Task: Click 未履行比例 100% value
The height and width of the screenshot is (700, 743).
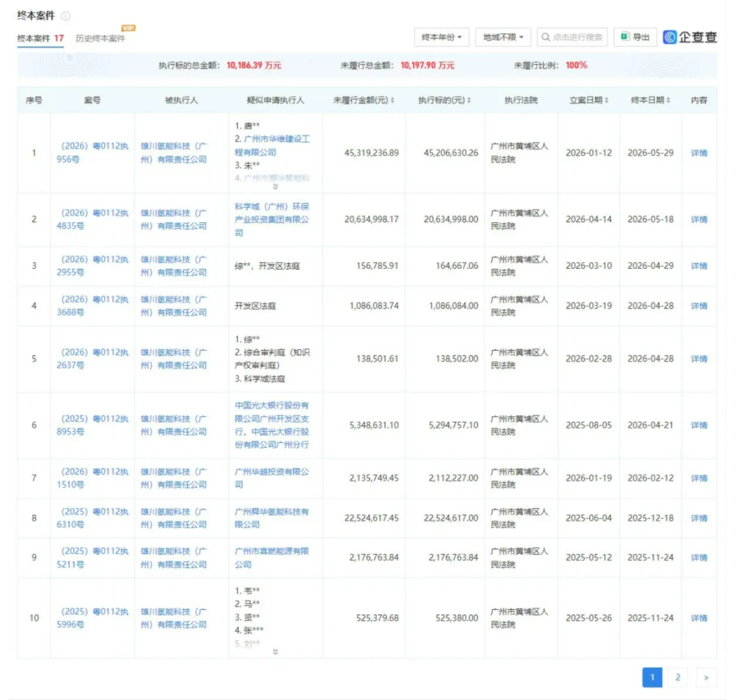Action: point(577,65)
